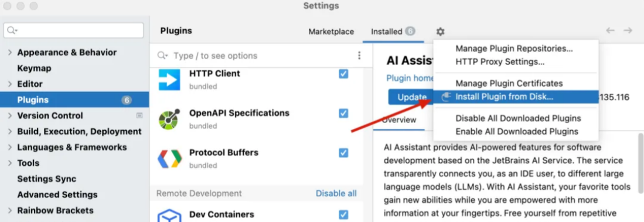The height and width of the screenshot is (222, 644).
Task: Navigate back with the left arrow
Action: point(611,30)
